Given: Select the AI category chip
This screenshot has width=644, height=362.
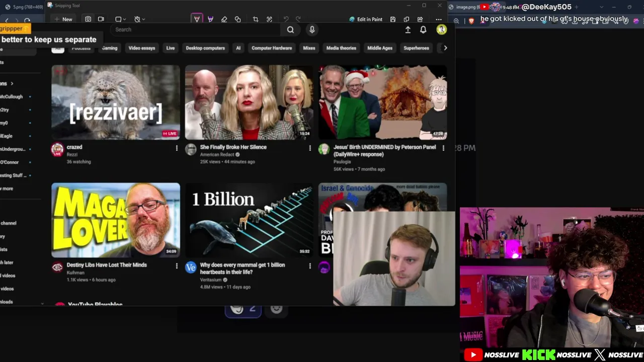Looking at the screenshot, I should click(x=238, y=48).
